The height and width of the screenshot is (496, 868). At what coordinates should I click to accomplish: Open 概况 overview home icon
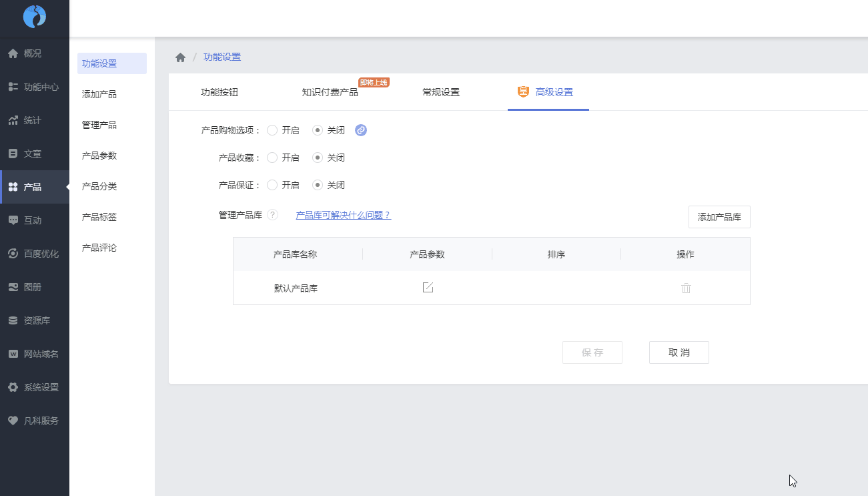pyautogui.click(x=13, y=53)
